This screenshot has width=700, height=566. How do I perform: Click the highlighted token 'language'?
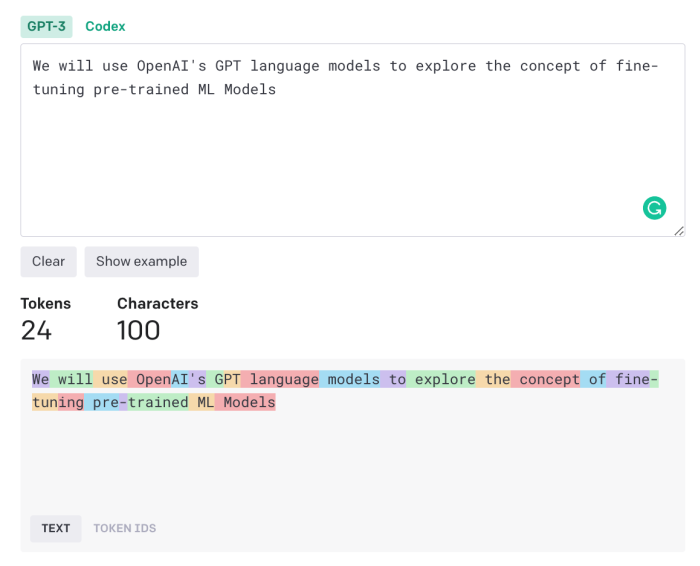(x=280, y=379)
